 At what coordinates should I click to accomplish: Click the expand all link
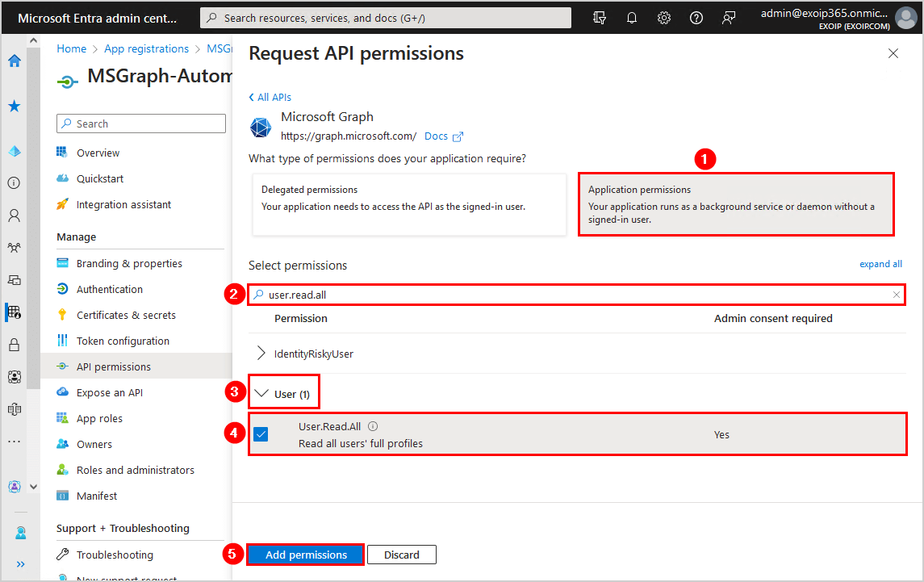pos(880,264)
